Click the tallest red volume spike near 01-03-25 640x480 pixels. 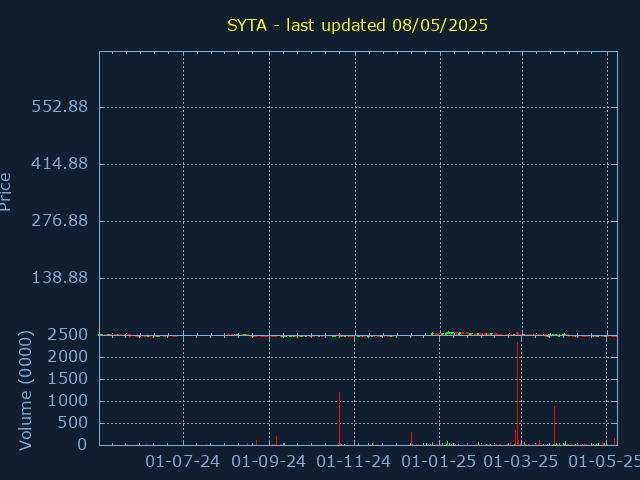coord(518,393)
